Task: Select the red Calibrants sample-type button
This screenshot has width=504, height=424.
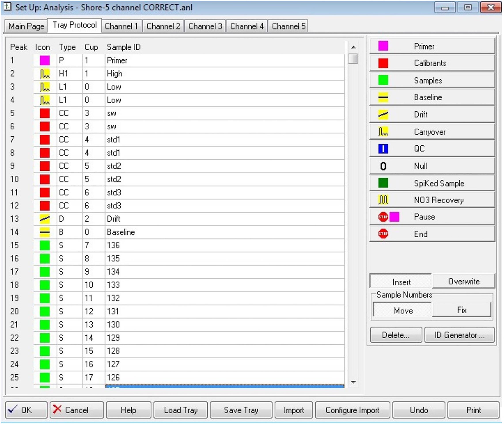Action: pos(432,63)
